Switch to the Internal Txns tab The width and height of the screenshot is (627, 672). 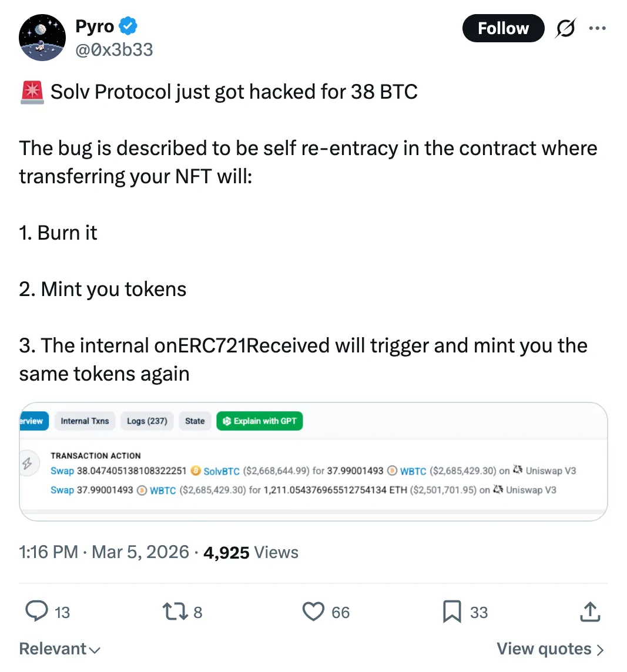tap(85, 421)
